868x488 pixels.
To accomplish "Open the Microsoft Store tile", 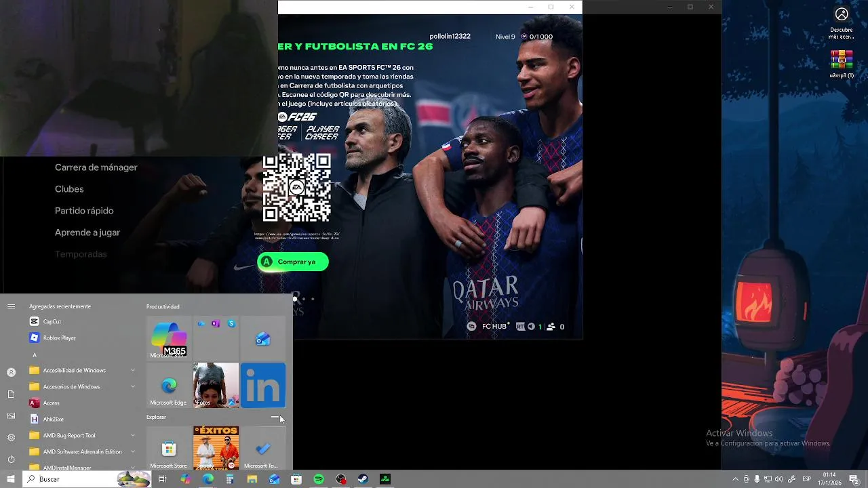I will click(169, 448).
